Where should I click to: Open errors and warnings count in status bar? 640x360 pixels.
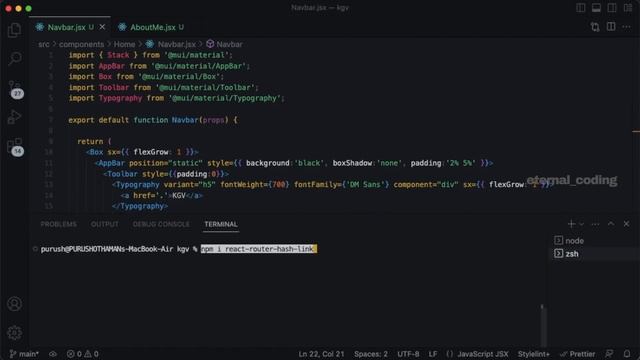coord(82,354)
